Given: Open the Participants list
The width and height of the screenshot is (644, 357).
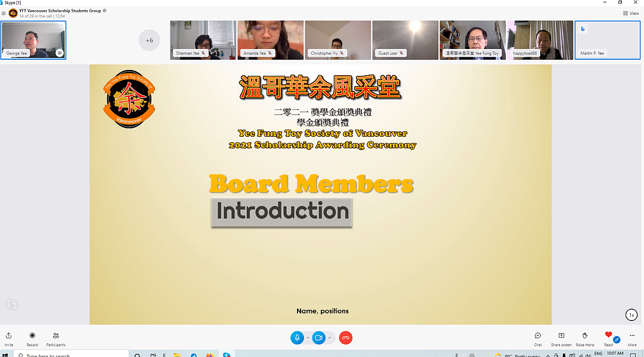Looking at the screenshot, I should pos(56,338).
